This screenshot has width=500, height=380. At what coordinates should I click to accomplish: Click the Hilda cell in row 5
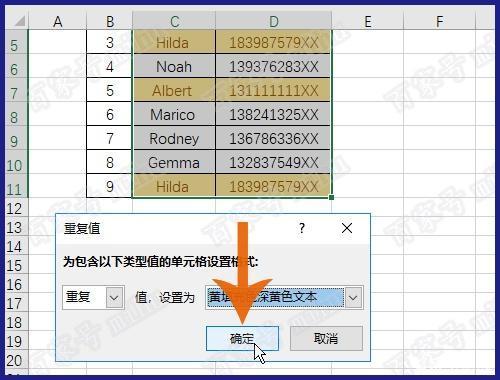[174, 42]
